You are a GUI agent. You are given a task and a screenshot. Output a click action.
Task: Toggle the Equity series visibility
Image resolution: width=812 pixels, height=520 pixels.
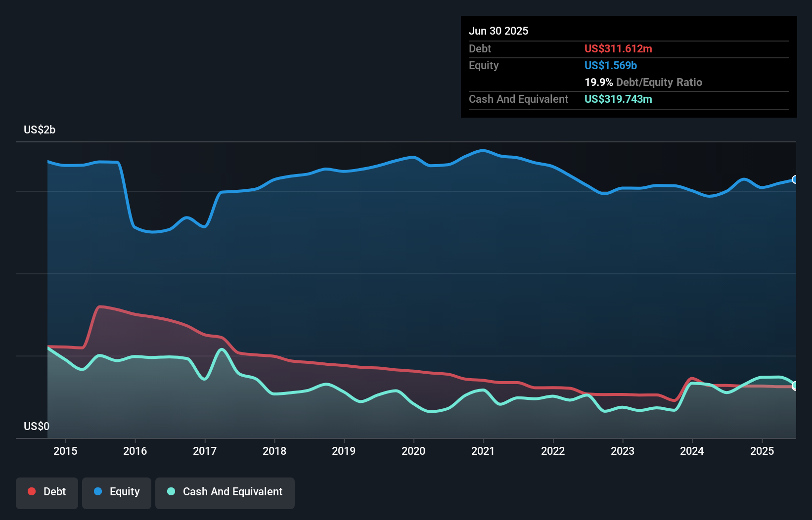click(x=116, y=492)
